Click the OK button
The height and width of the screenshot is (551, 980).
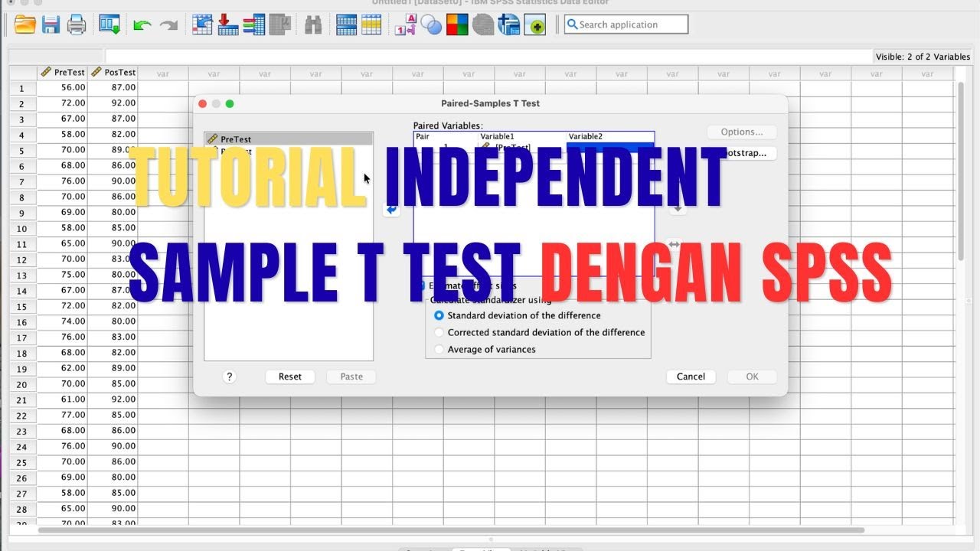pyautogui.click(x=752, y=377)
